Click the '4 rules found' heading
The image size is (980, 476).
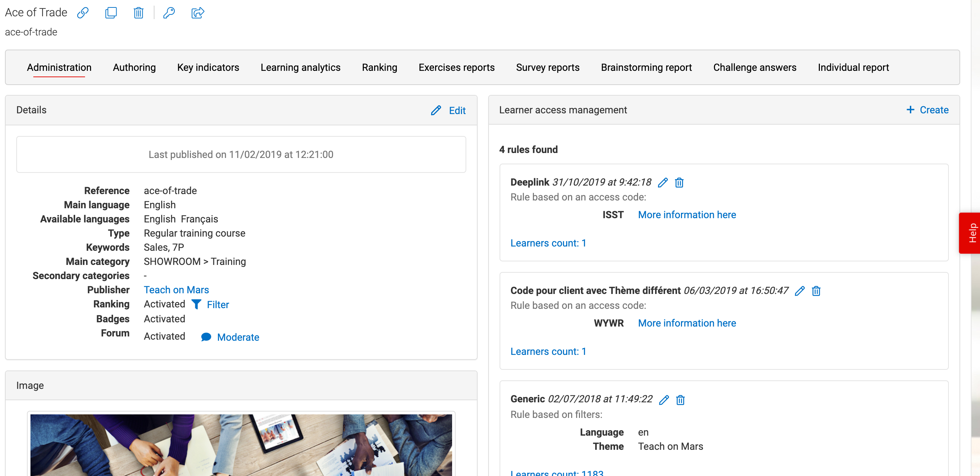[528, 149]
